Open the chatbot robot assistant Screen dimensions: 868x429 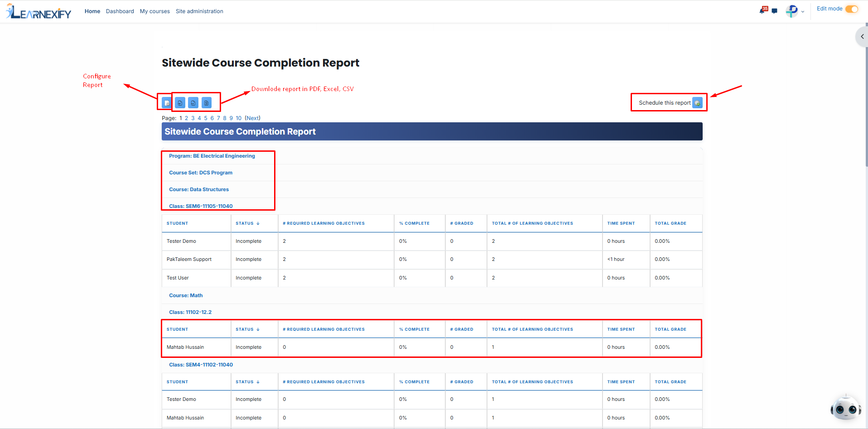coord(845,407)
